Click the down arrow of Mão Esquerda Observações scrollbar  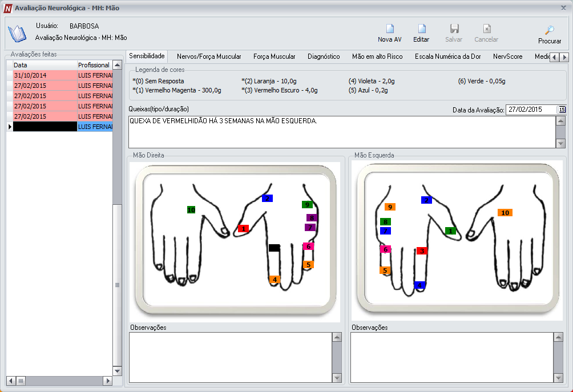[558, 378]
